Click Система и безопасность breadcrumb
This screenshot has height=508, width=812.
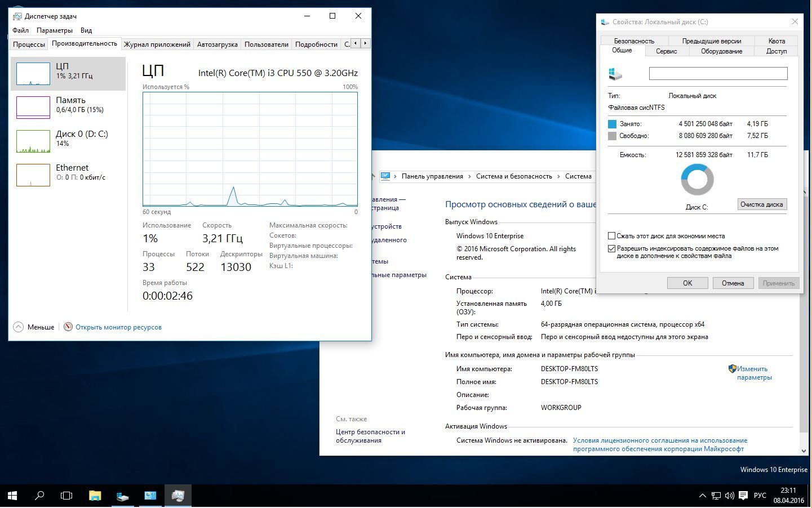point(514,176)
